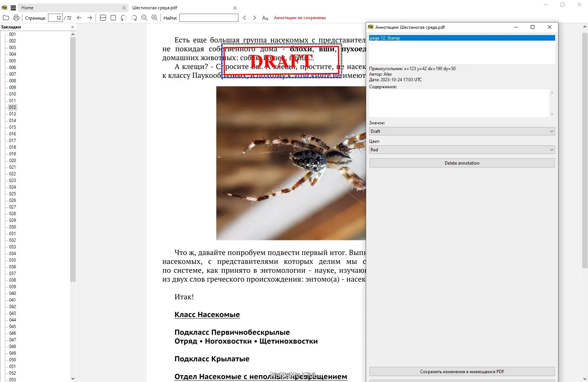Open bookmark 031
This screenshot has height=382, width=588.
(x=13, y=234)
